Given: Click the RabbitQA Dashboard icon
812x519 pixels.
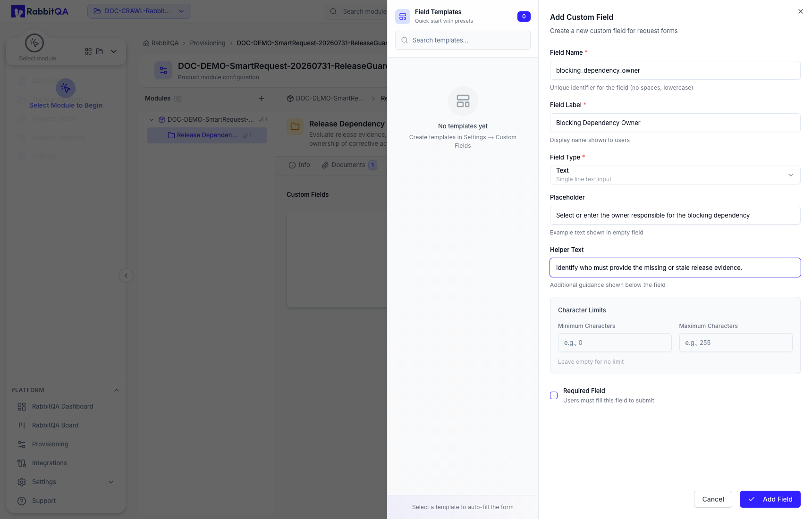Looking at the screenshot, I should [22, 406].
